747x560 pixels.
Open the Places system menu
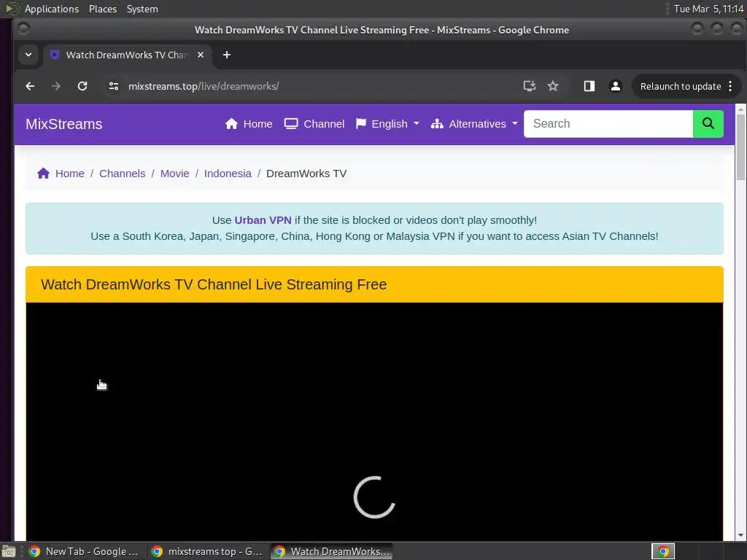click(102, 9)
